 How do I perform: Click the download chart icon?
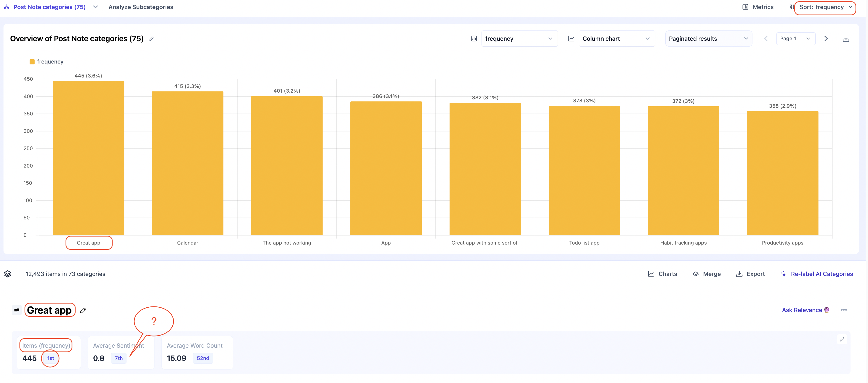point(845,39)
